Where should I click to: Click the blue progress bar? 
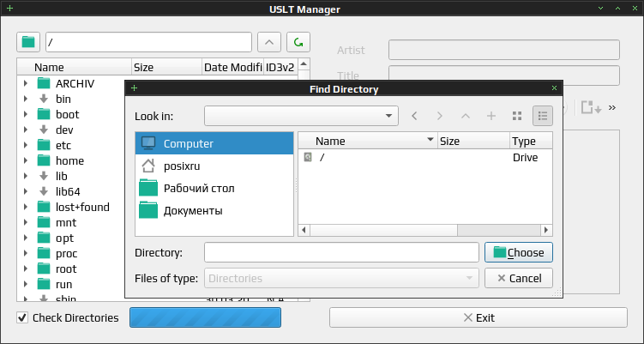[x=205, y=317]
